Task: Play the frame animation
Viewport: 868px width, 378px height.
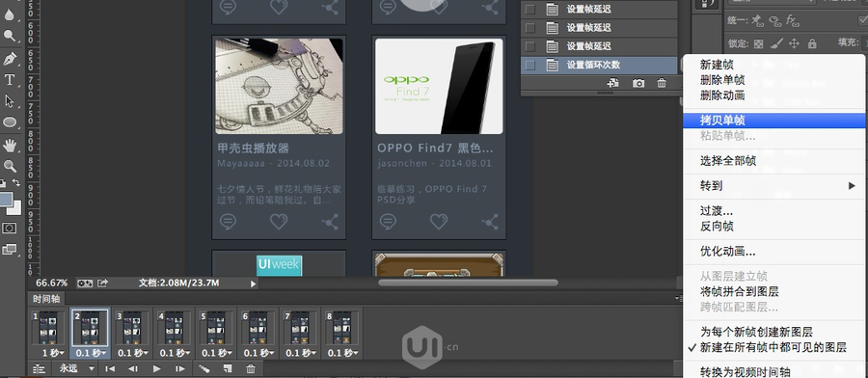Action: click(x=156, y=368)
